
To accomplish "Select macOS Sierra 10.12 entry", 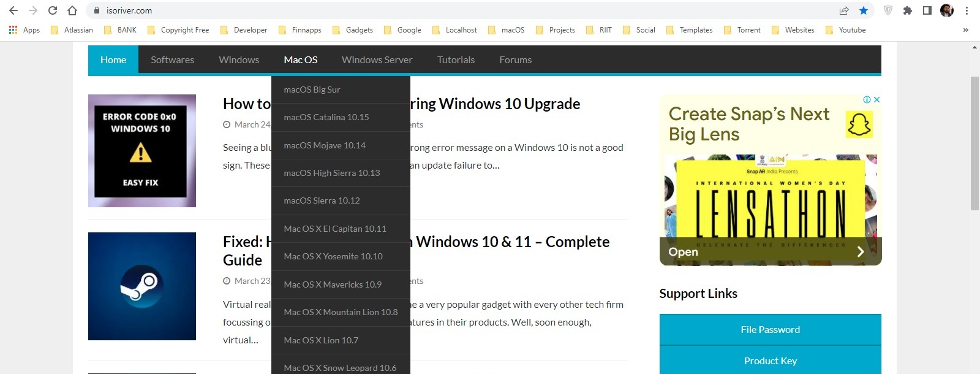I will click(x=341, y=200).
